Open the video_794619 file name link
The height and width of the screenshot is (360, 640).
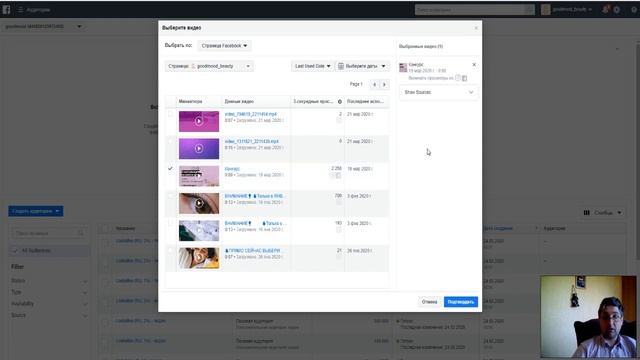[x=251, y=114]
